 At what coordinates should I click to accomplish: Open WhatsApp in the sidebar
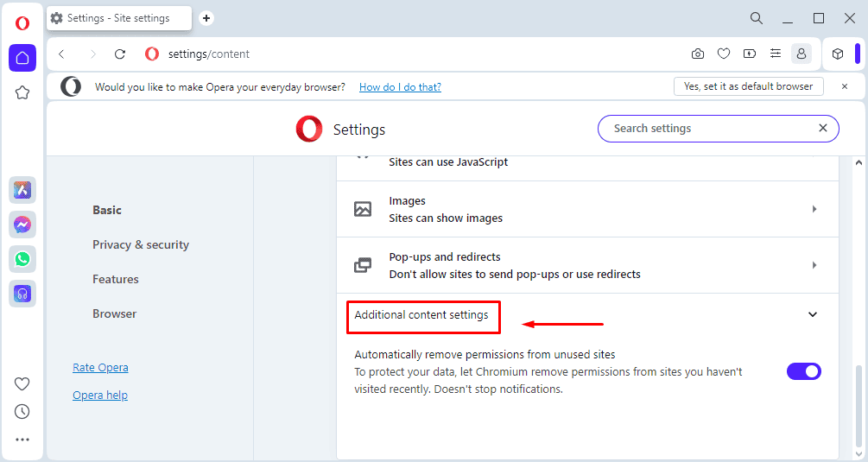22,259
